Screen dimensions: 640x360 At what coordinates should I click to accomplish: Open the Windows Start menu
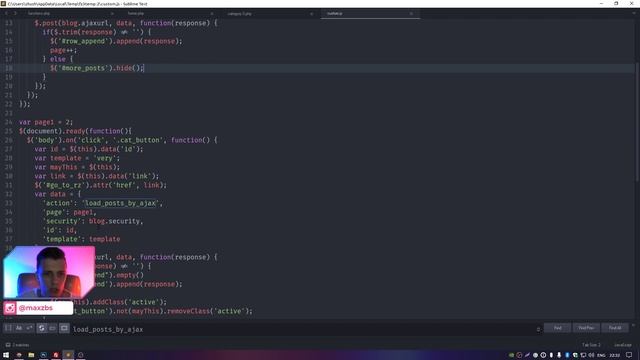[6, 355]
